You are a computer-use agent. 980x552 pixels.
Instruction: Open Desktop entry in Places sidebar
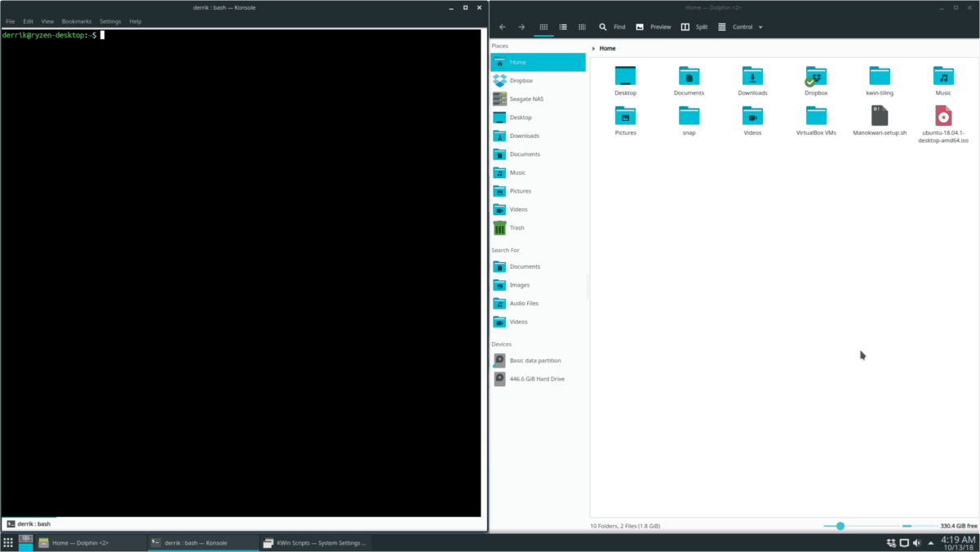point(539,118)
